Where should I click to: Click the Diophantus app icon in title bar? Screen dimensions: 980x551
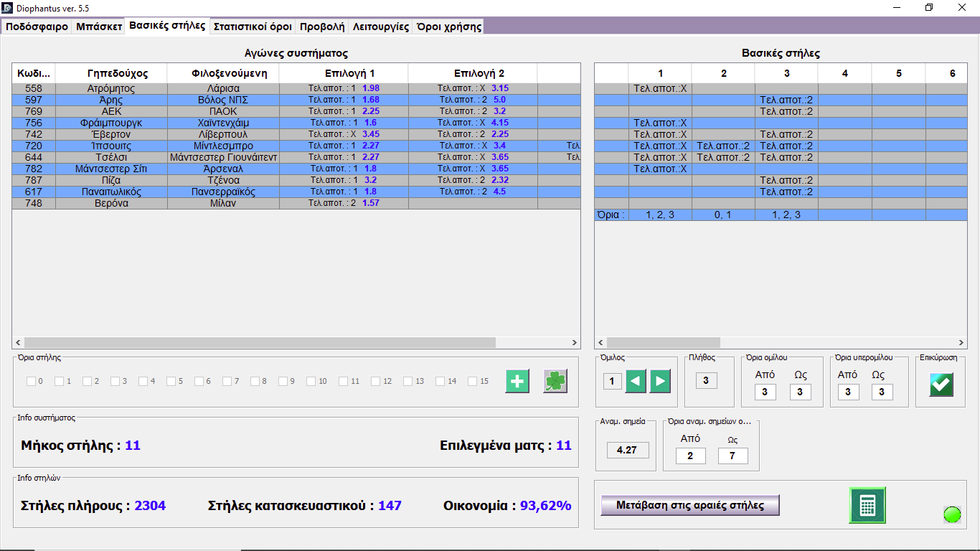7,7
